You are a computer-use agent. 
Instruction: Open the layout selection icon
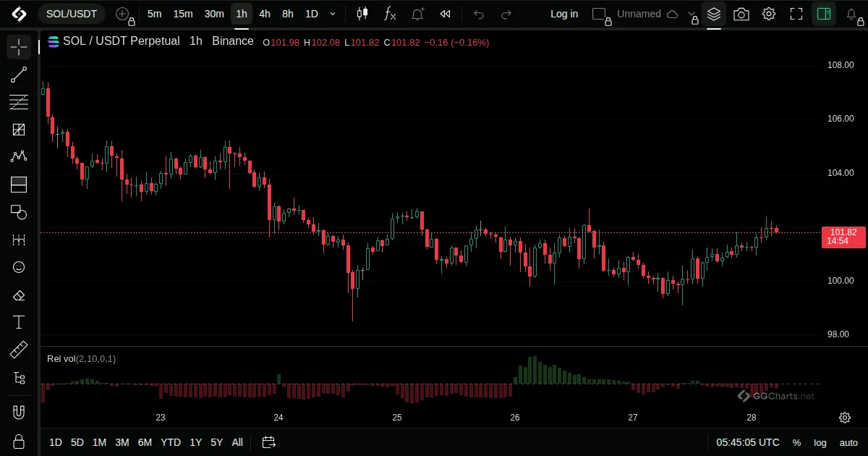pos(599,14)
